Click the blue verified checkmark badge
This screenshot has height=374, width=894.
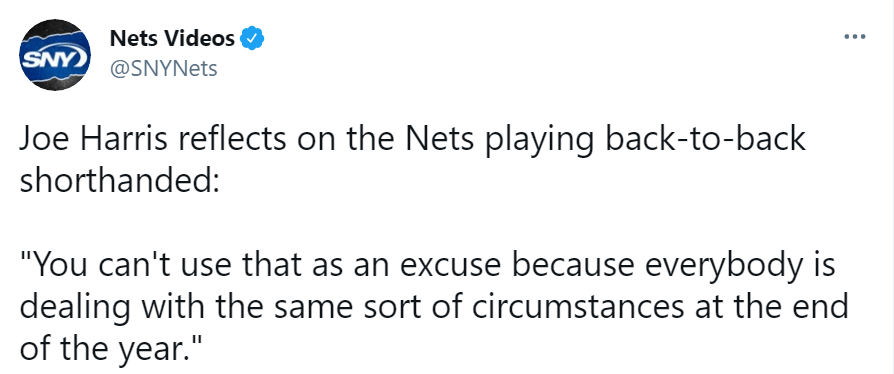click(x=251, y=39)
